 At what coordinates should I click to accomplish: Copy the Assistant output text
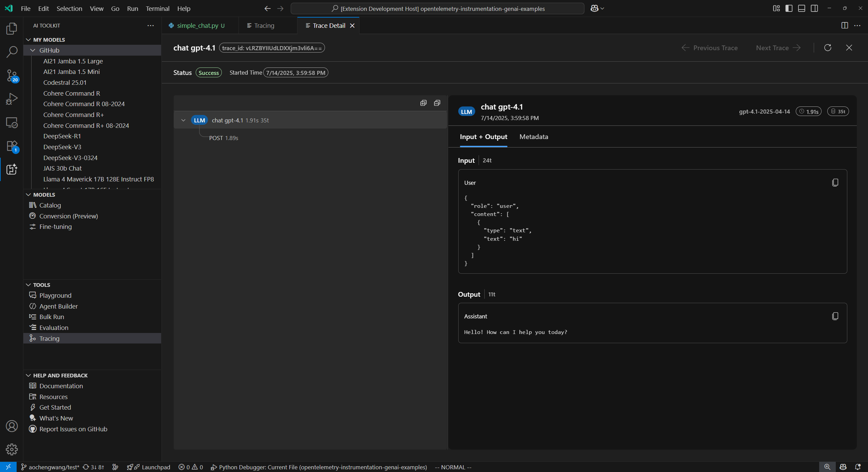click(x=835, y=316)
